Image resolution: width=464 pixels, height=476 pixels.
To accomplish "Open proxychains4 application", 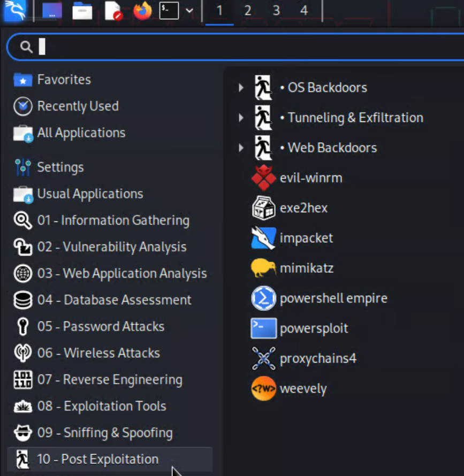I will (317, 358).
